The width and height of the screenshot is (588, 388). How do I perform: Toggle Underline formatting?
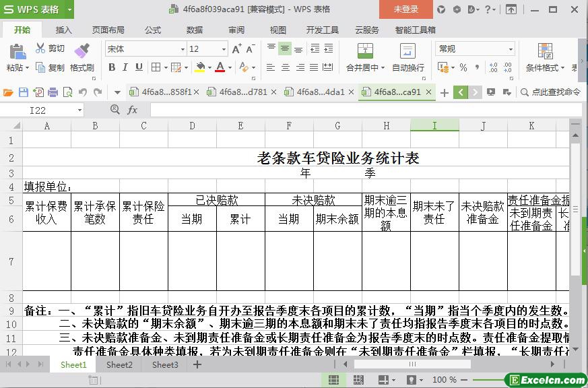tap(139, 67)
